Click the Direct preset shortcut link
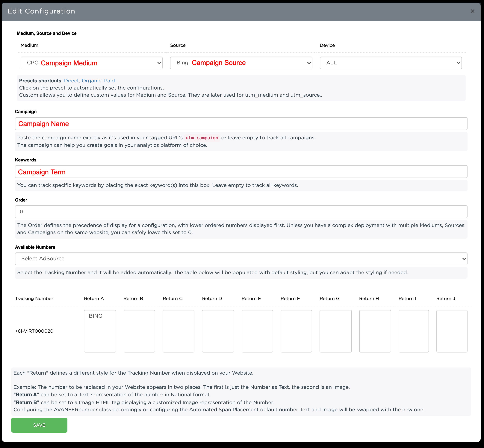Viewport: 484px width, 448px height. (71, 81)
